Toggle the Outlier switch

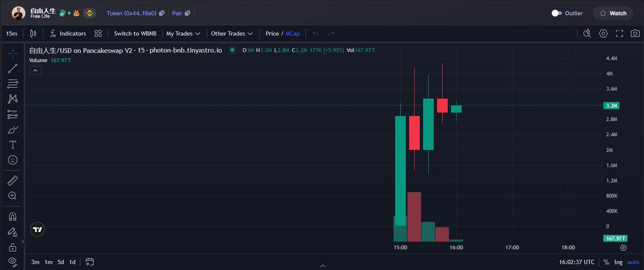click(x=557, y=13)
